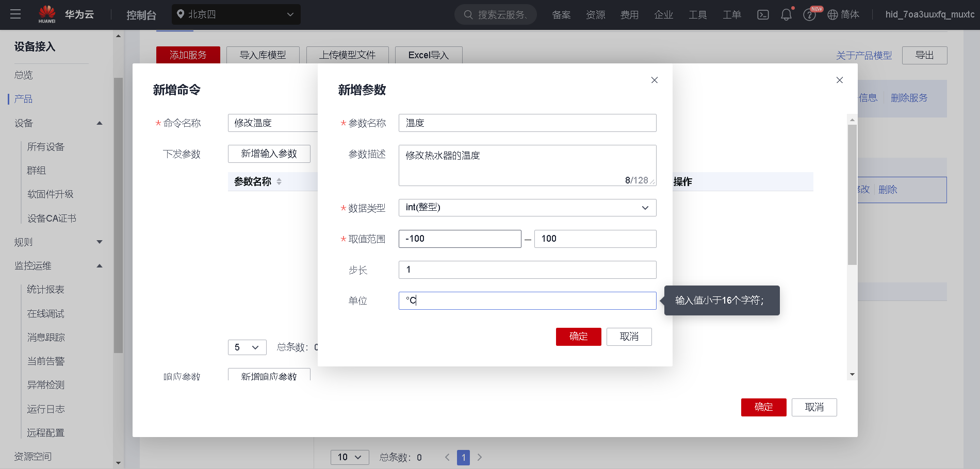This screenshot has width=980, height=469.
Task: Click the Huawei Cloud logo
Action: point(66,14)
